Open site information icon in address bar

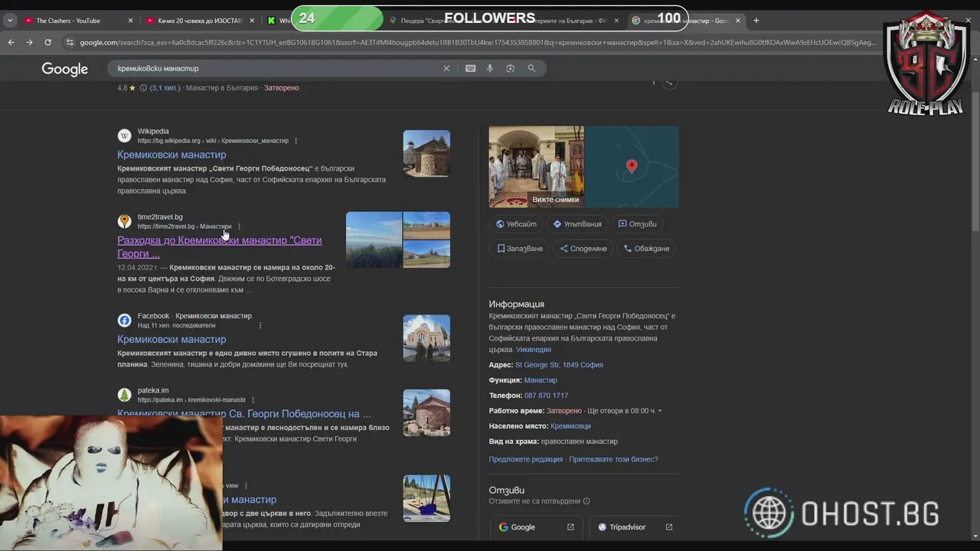click(68, 42)
